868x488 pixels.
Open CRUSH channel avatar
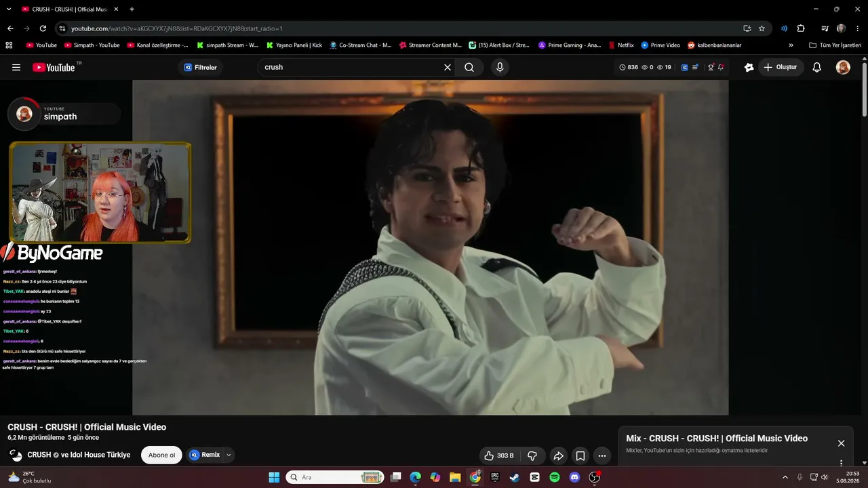[x=15, y=455]
